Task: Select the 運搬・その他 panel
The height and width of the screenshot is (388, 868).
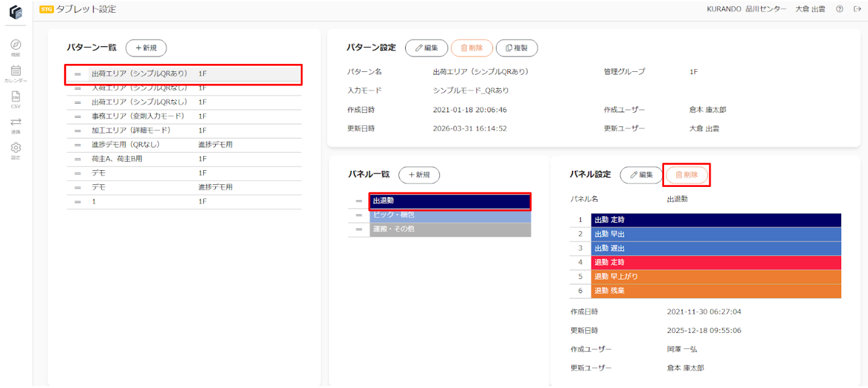Action: coord(450,229)
